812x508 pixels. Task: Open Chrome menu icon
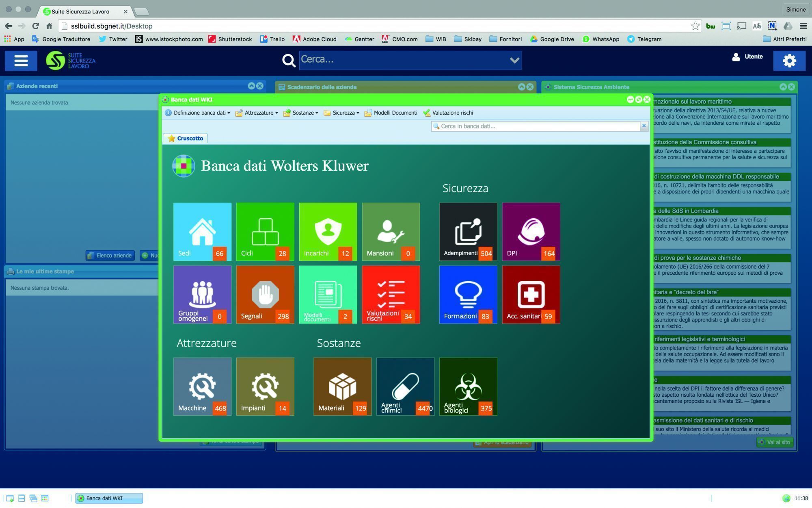pyautogui.click(x=803, y=26)
